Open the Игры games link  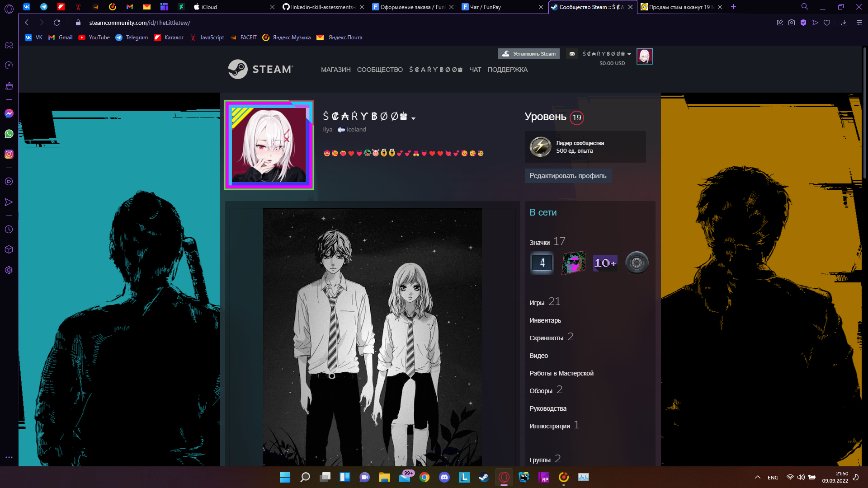pyautogui.click(x=537, y=303)
